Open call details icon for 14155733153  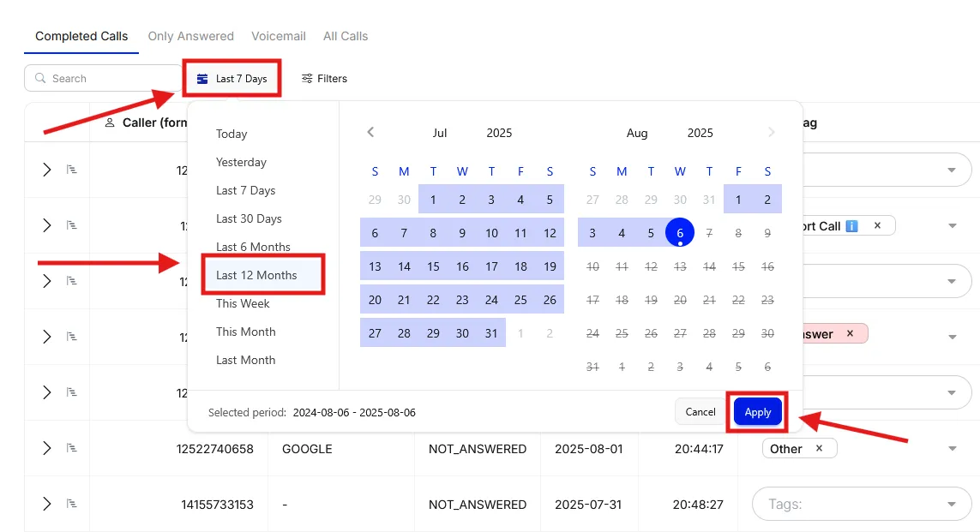[x=72, y=504]
